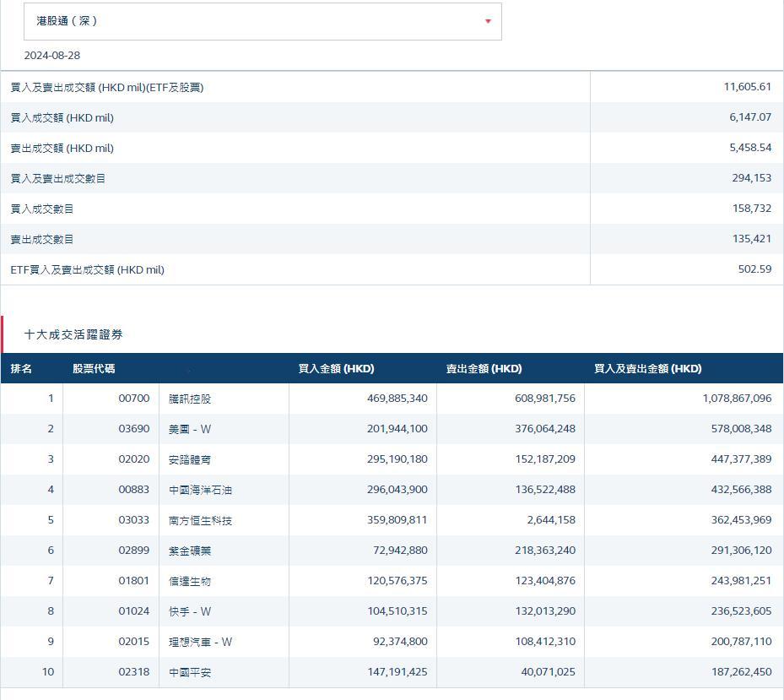
Task: Select Ping An total 187,262,450
Action: (741, 672)
